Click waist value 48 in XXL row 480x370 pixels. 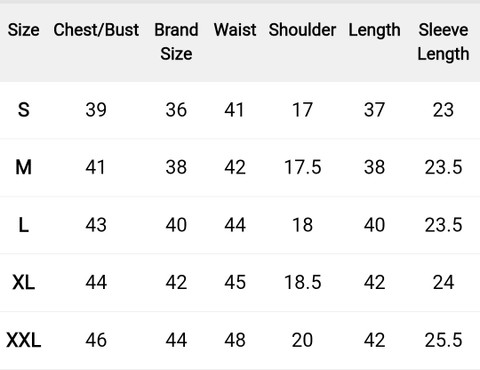(x=235, y=340)
